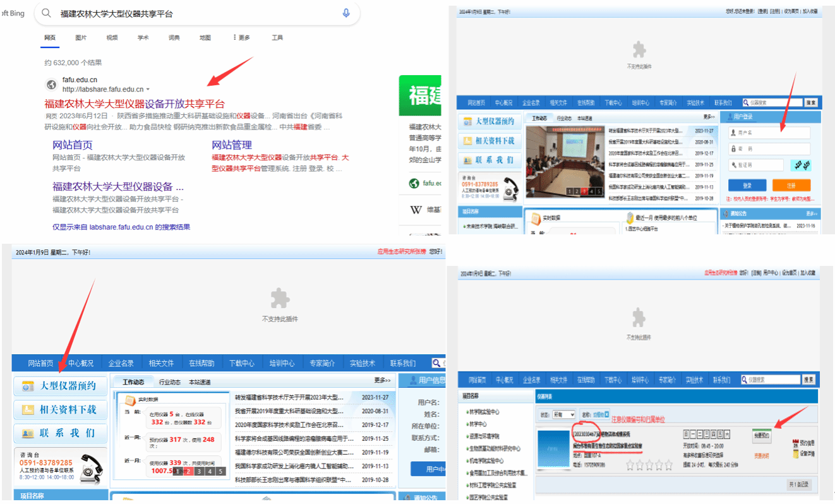Image resolution: width=835 pixels, height=504 pixels.
Task: Click the Bing microphone voice search icon
Action: pos(345,13)
